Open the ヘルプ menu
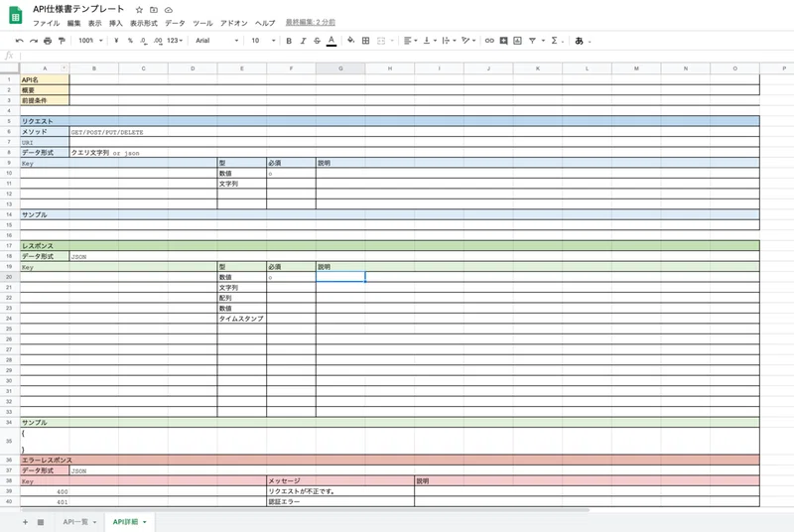This screenshot has width=794, height=532. [x=265, y=23]
